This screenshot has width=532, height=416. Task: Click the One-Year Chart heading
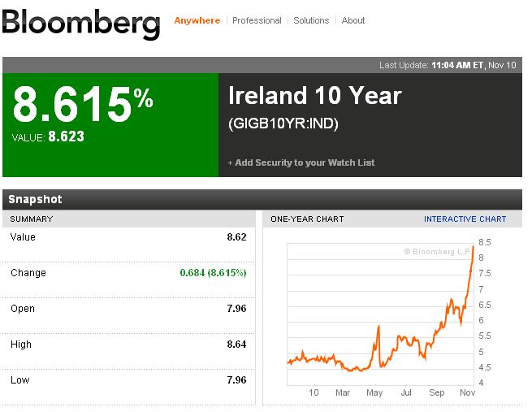(307, 219)
